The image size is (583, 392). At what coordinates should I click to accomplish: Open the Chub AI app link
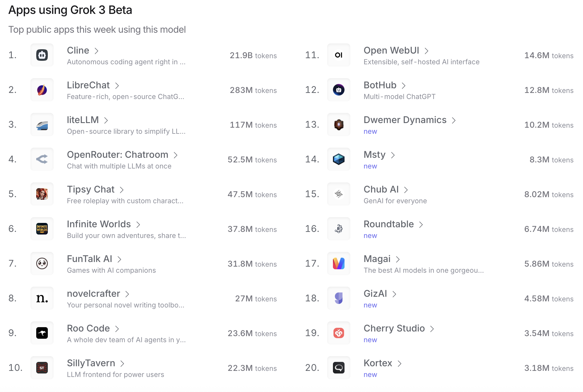point(381,189)
